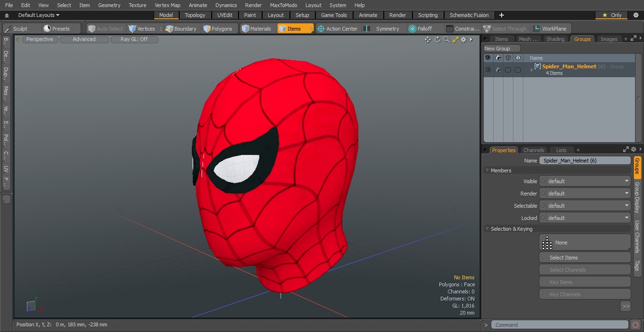The width and height of the screenshot is (644, 332).
Task: Open the Render dropdown
Action: pos(588,194)
